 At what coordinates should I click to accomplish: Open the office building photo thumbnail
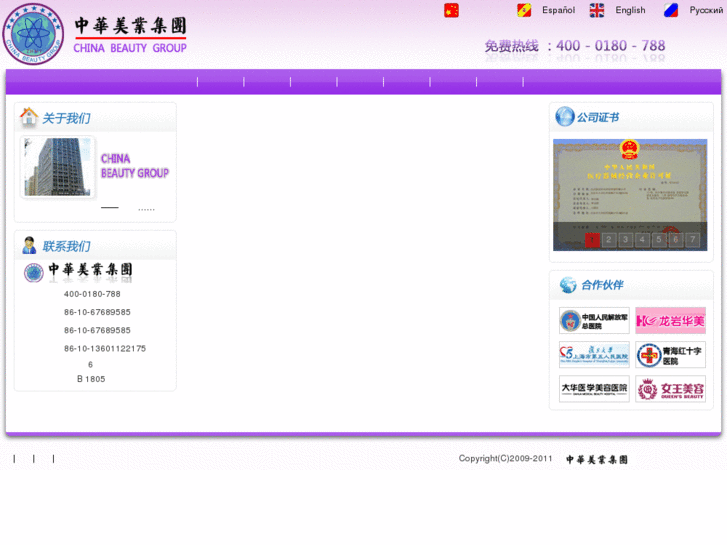tap(57, 167)
